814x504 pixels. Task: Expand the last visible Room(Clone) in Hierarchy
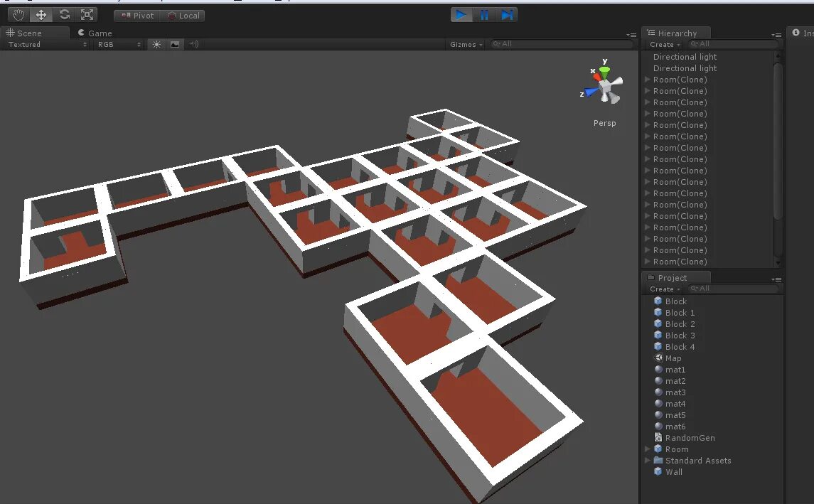pos(648,262)
